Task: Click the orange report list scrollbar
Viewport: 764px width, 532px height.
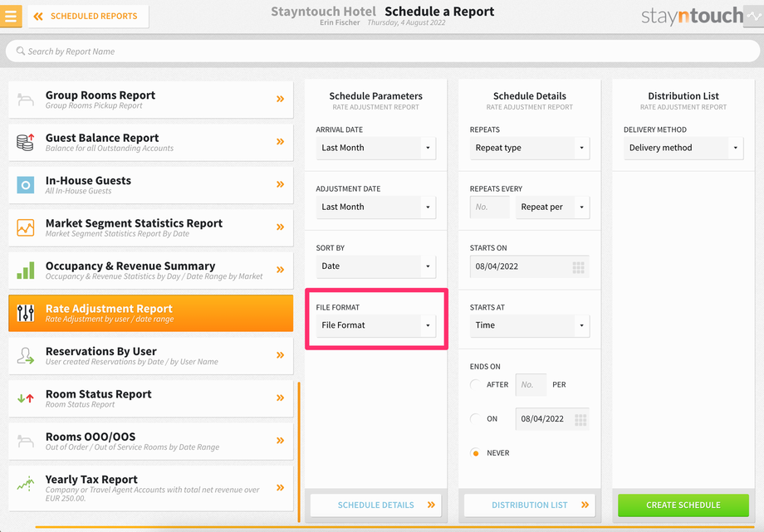Action: tap(299, 452)
